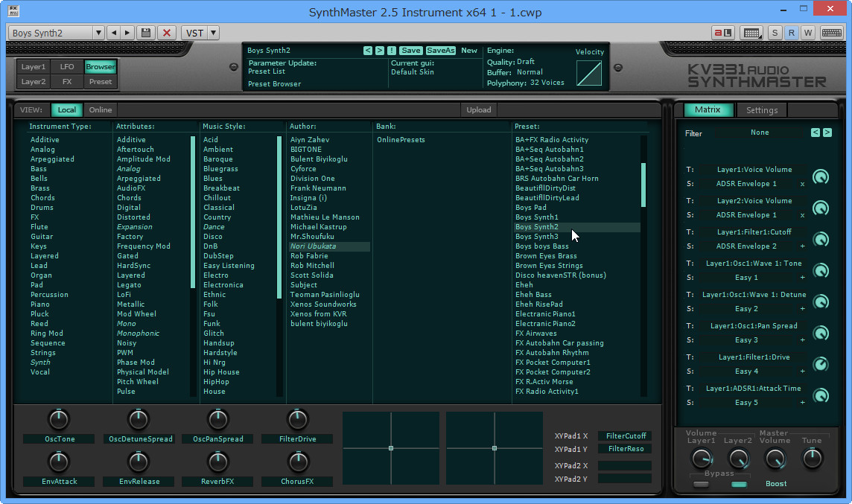This screenshot has height=504, width=852.
Task: Click the on-screen keyboard icon beside W
Action: point(831,33)
